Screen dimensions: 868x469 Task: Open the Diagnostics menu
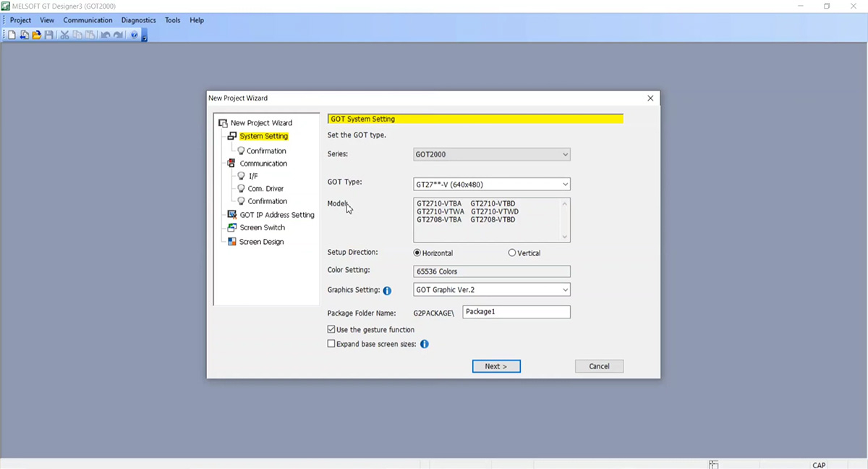(138, 20)
